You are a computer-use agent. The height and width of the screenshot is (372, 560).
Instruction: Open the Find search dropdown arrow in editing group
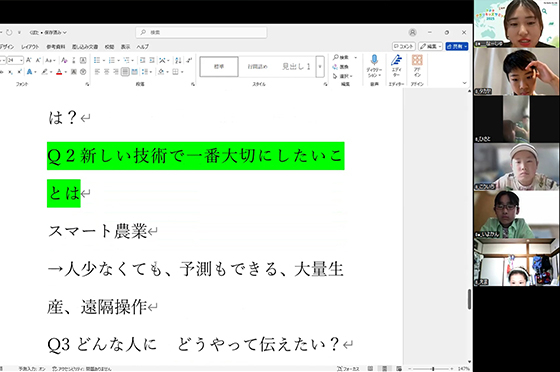click(355, 57)
